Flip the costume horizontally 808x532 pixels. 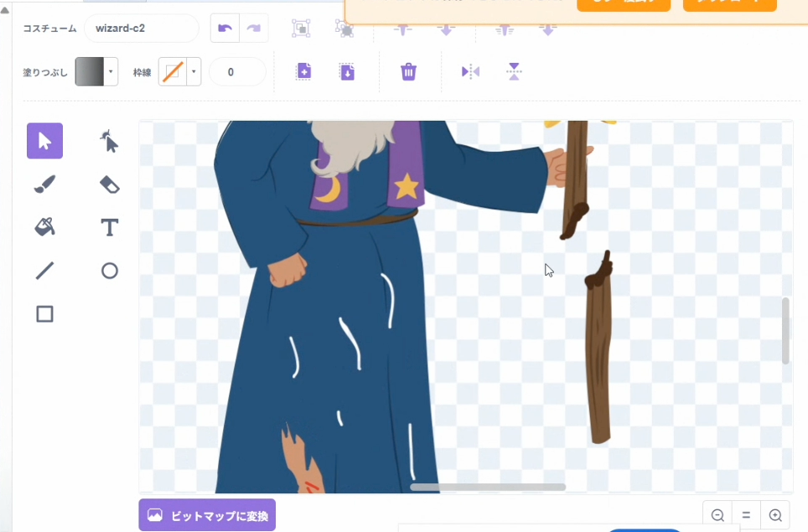coord(470,72)
